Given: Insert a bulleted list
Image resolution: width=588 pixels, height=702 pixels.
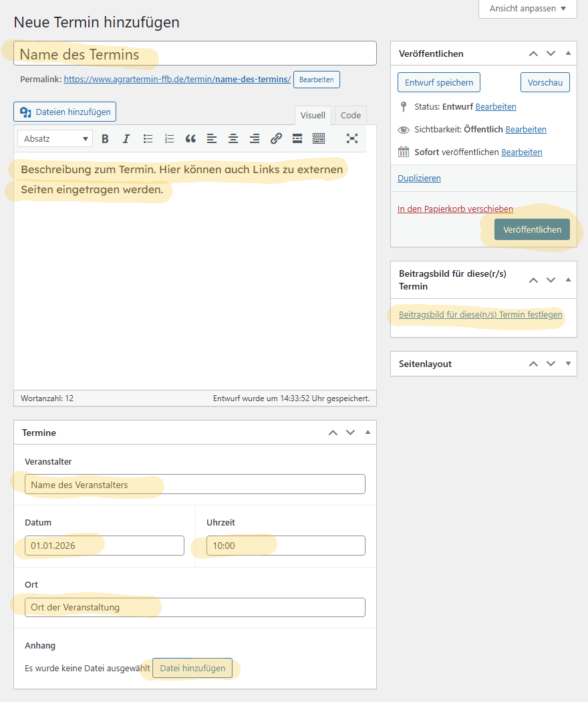Looking at the screenshot, I should 148,139.
